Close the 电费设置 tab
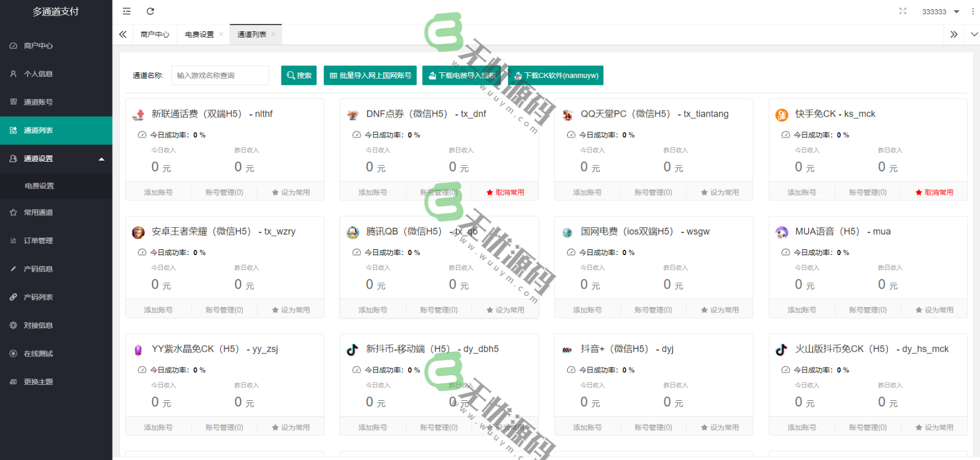The image size is (980, 460). [x=221, y=35]
